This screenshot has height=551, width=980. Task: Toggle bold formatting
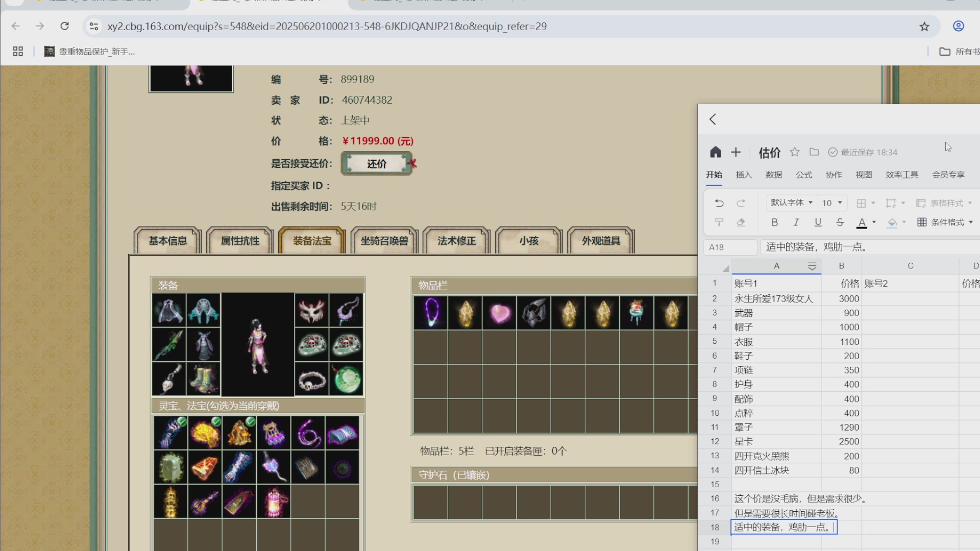(x=774, y=222)
